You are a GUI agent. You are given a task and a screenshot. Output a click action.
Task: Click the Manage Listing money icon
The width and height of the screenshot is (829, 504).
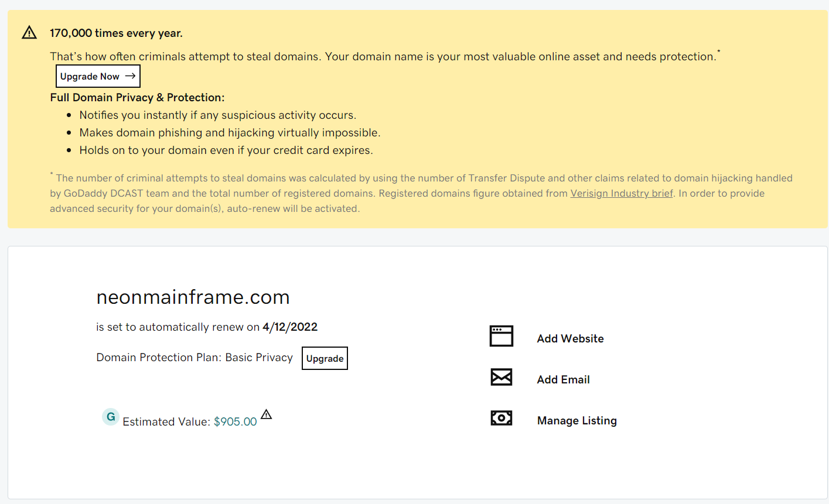502,418
